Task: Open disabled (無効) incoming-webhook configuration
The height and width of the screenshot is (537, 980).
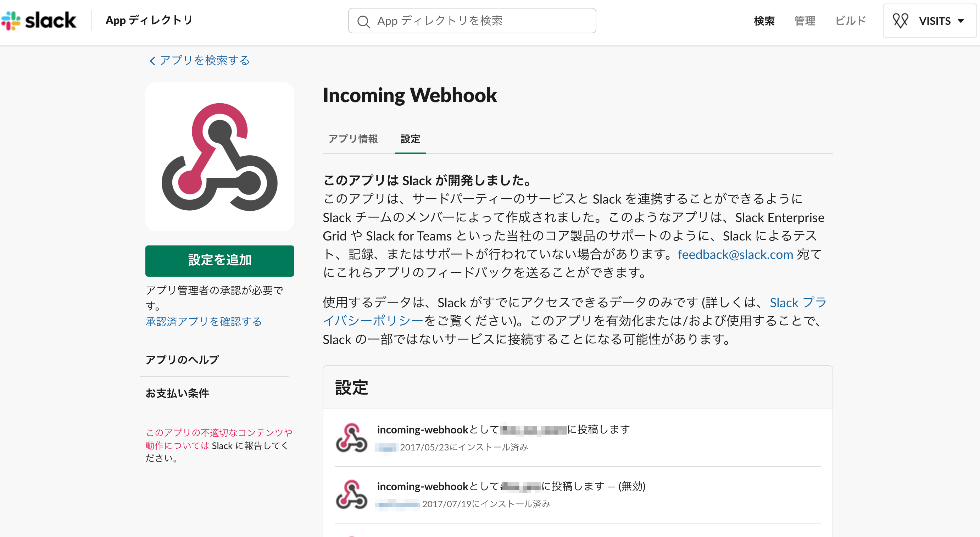Action: point(578,494)
